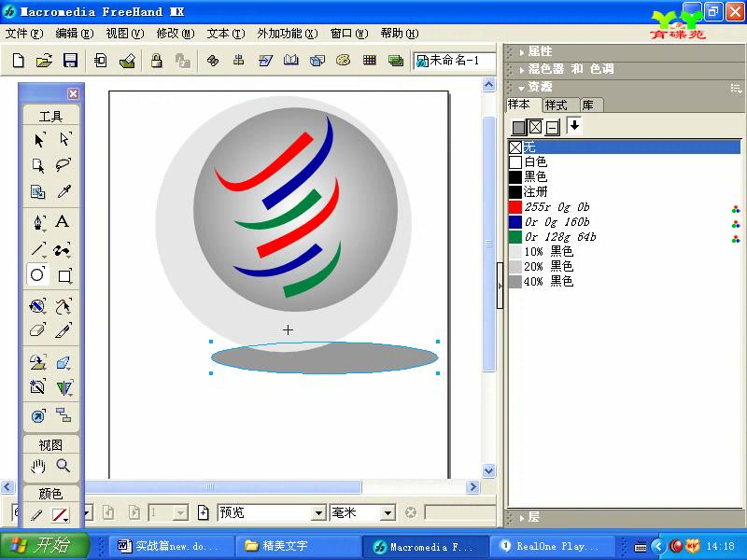Image resolution: width=747 pixels, height=560 pixels.
Task: Expand the 混色器 和 色调 panel
Action: [x=522, y=69]
